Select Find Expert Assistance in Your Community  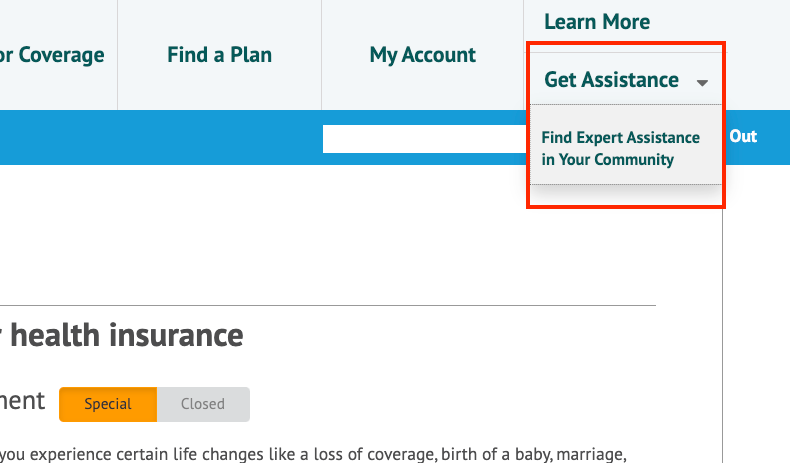[x=620, y=148]
